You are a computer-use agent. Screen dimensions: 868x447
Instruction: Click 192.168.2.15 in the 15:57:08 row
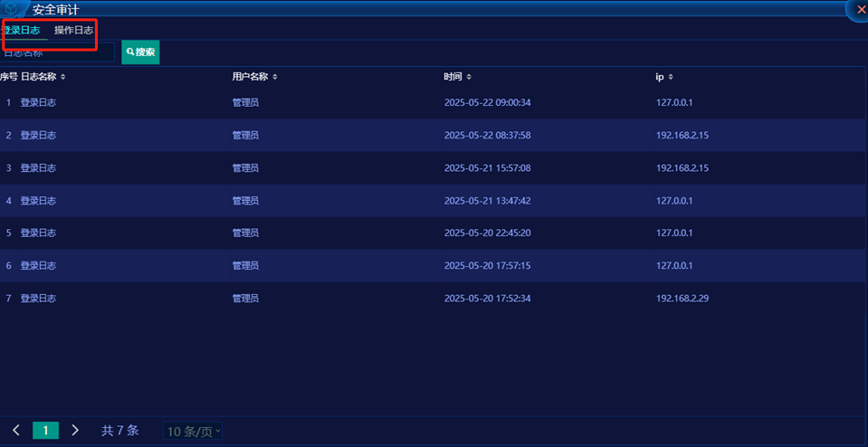682,167
